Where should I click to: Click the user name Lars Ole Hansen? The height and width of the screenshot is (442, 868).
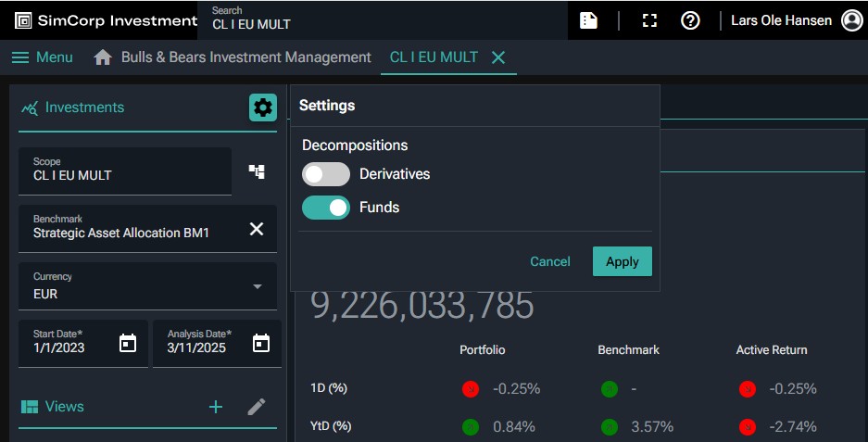tap(781, 20)
